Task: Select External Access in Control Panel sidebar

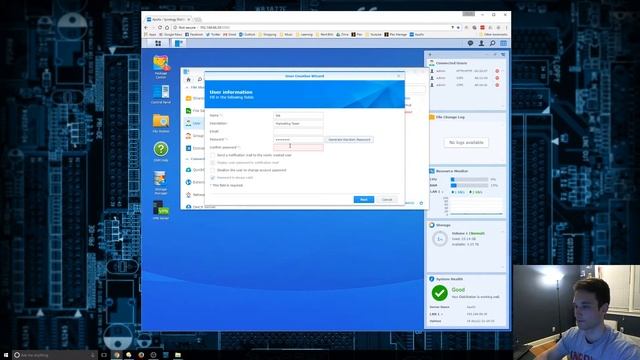Action: [195, 182]
